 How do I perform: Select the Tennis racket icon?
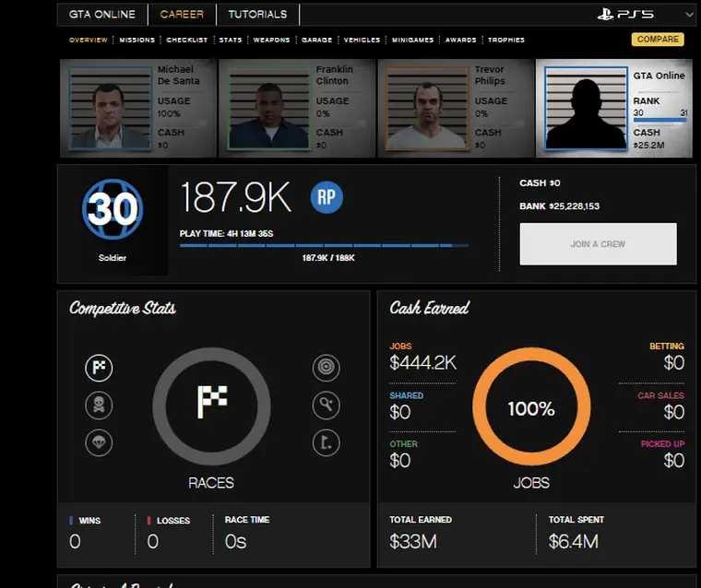coord(326,405)
